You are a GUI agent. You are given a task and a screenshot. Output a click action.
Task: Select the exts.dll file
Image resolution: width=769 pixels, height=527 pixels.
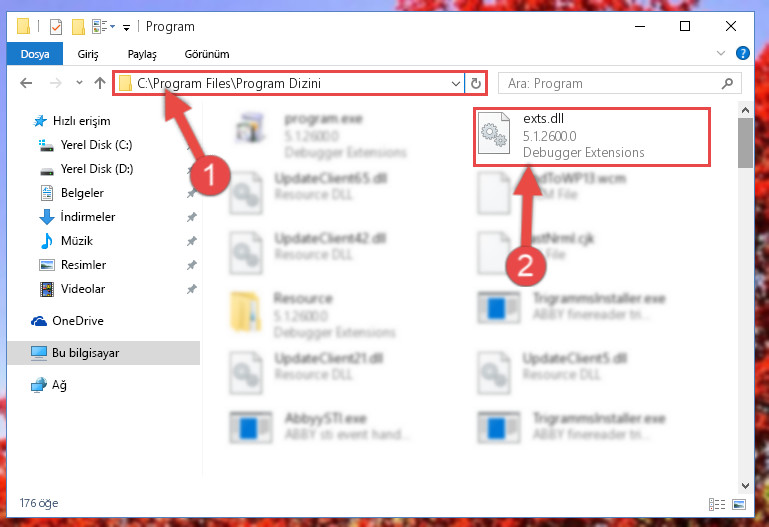(592, 137)
